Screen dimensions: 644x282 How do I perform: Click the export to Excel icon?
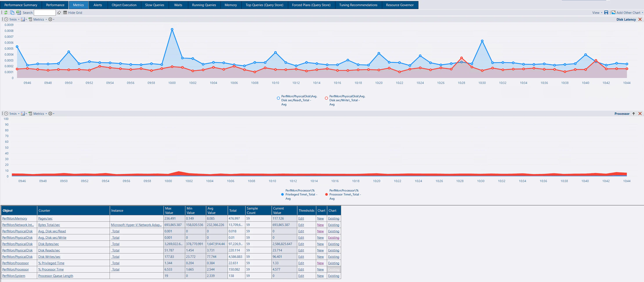pos(18,13)
